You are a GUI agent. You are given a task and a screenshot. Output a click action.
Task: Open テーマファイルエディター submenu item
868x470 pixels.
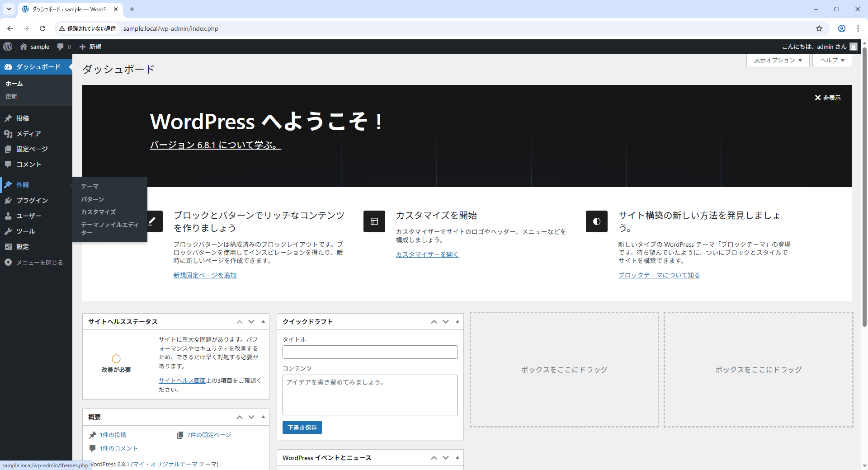coord(109,228)
